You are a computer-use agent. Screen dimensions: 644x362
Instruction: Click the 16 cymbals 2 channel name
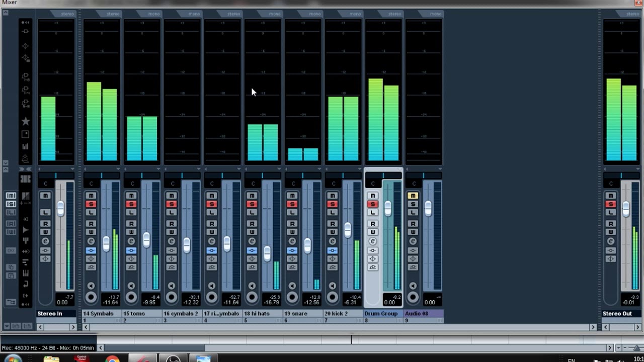click(182, 314)
